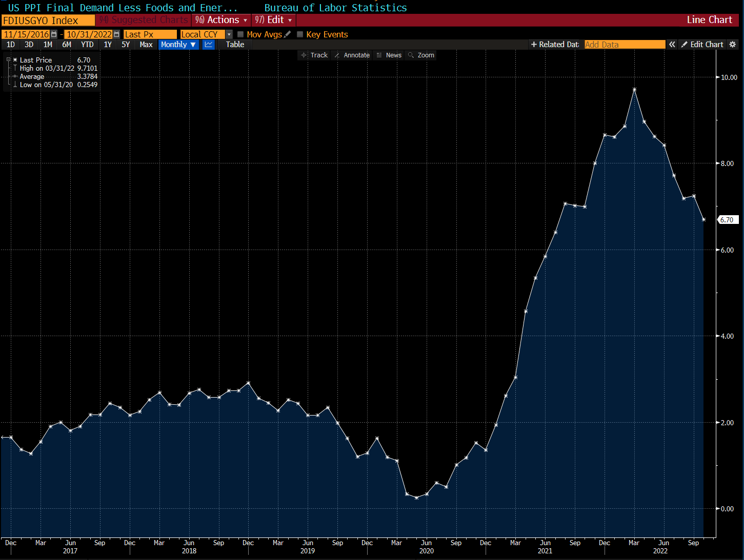Collapse the Last Price legend entry

[9, 60]
